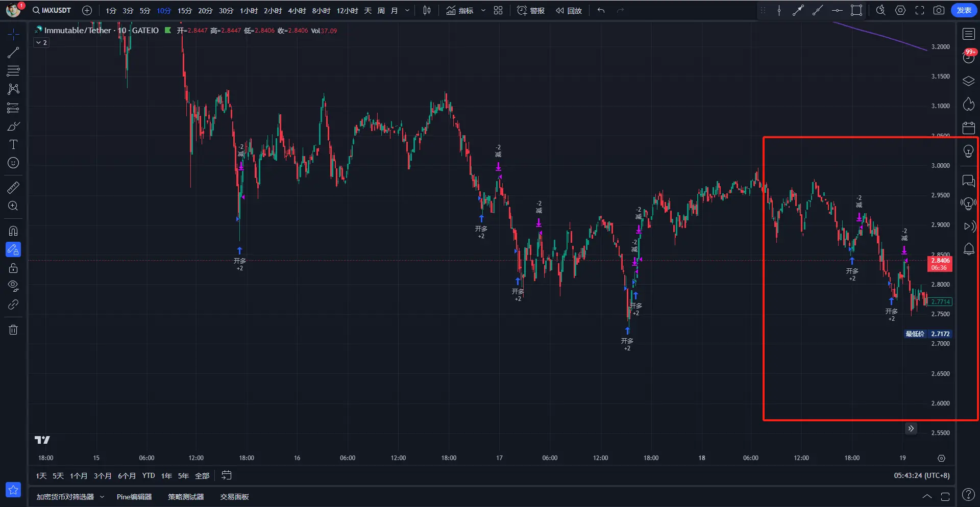Open the alerts bell panel

(968, 249)
